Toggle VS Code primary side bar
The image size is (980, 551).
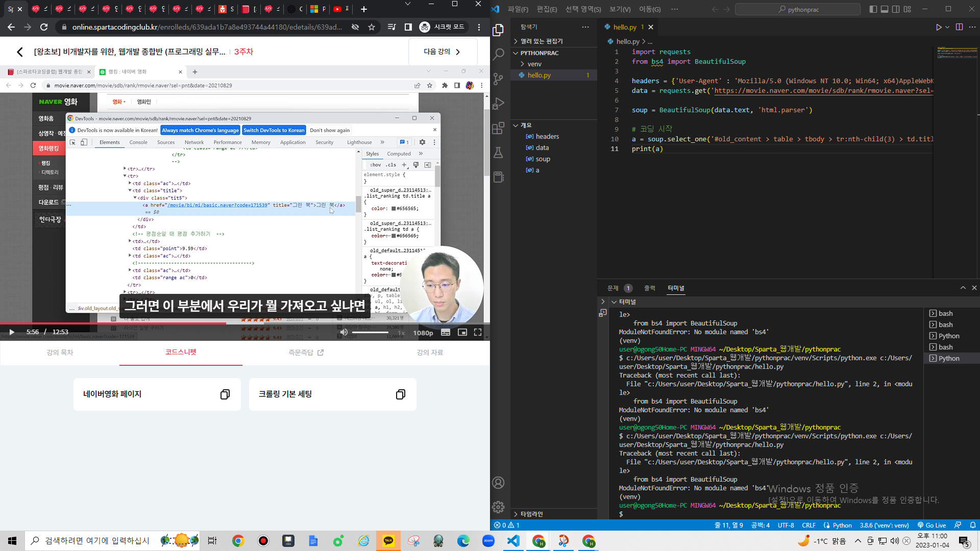tap(873, 9)
